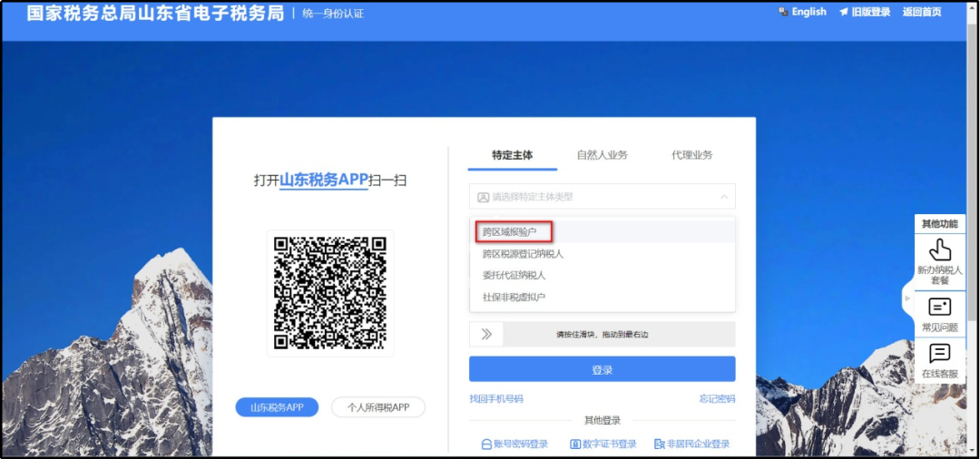Choose 跨区域报验户 option

pyautogui.click(x=602, y=232)
